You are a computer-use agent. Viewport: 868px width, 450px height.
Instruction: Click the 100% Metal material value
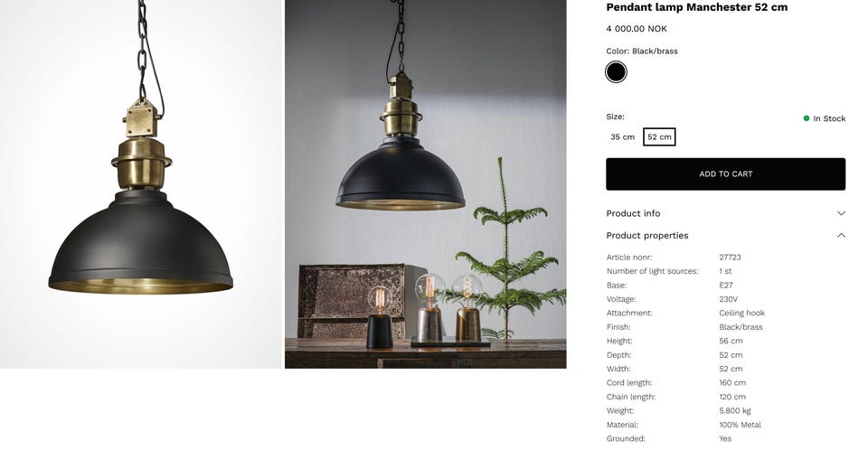740,425
